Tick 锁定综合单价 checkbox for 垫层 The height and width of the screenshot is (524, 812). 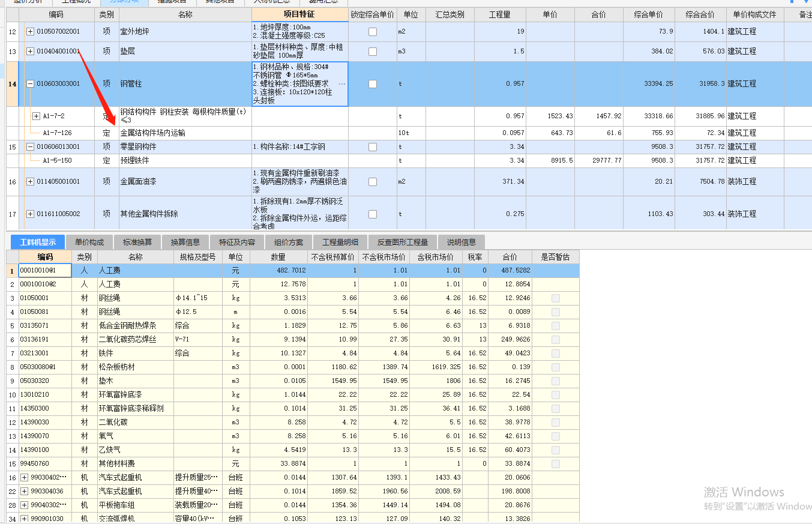click(373, 52)
